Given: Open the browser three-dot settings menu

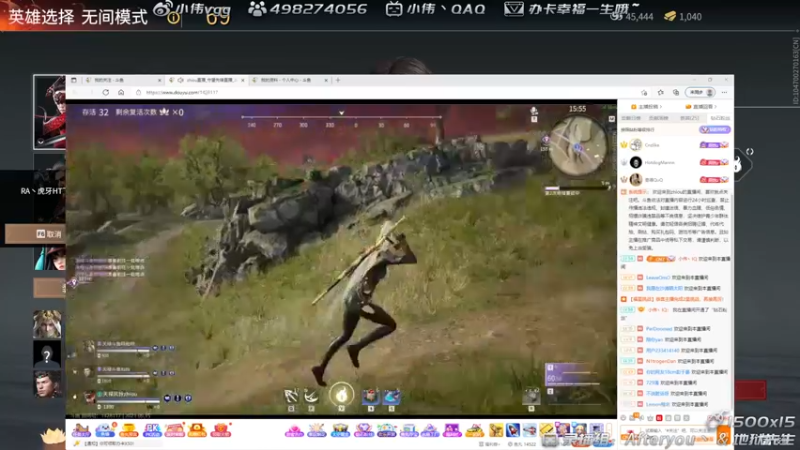Looking at the screenshot, I should [x=724, y=92].
